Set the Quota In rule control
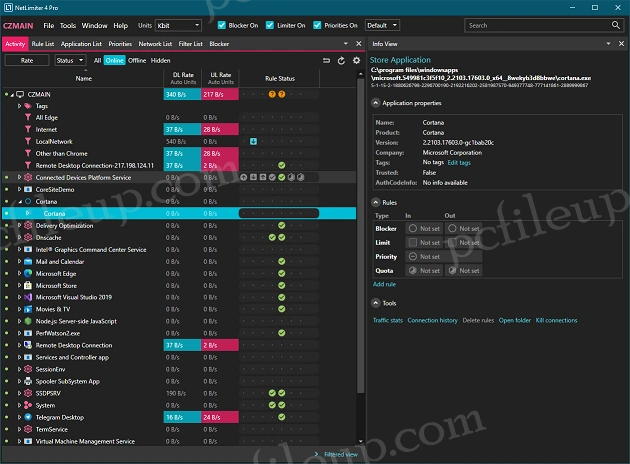 click(x=424, y=270)
